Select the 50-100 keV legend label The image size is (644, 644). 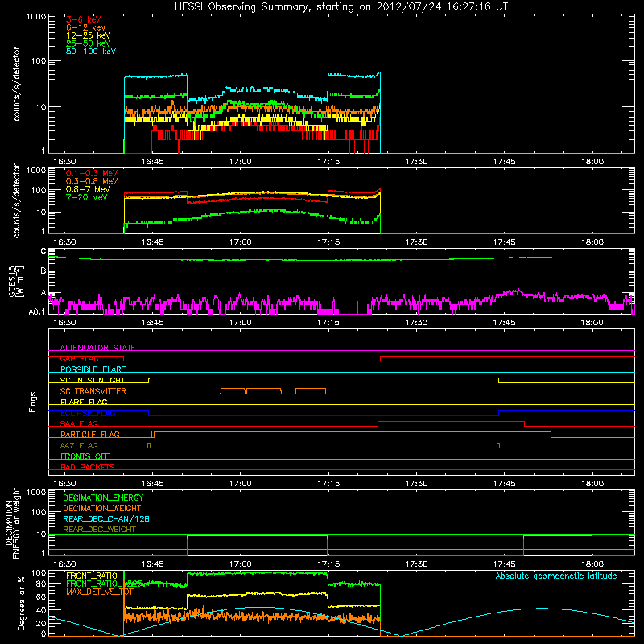point(91,52)
